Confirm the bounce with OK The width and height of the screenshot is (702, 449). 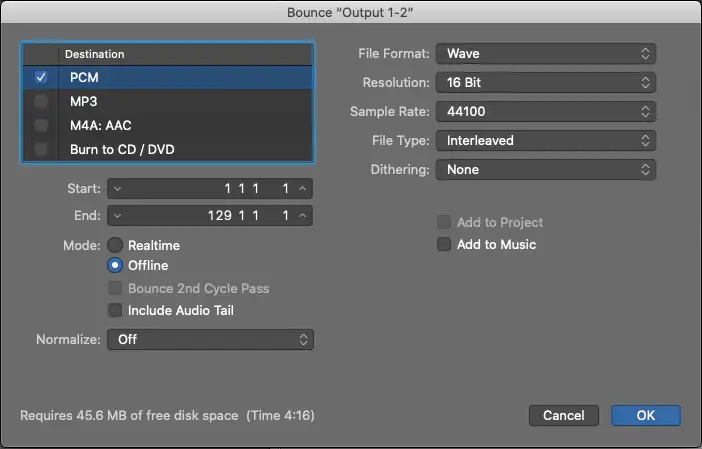pos(645,415)
